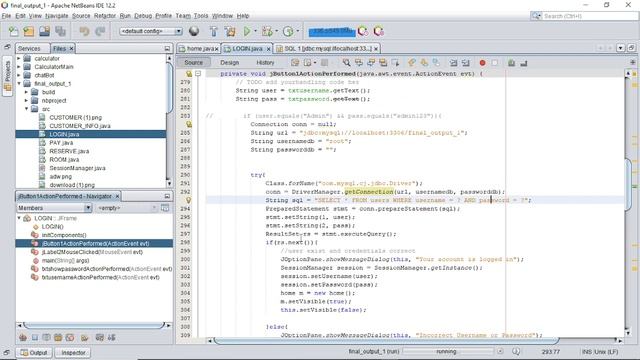640x360 pixels.
Task: Toggle the Rectangular Selection editor button
Action: tap(396, 63)
